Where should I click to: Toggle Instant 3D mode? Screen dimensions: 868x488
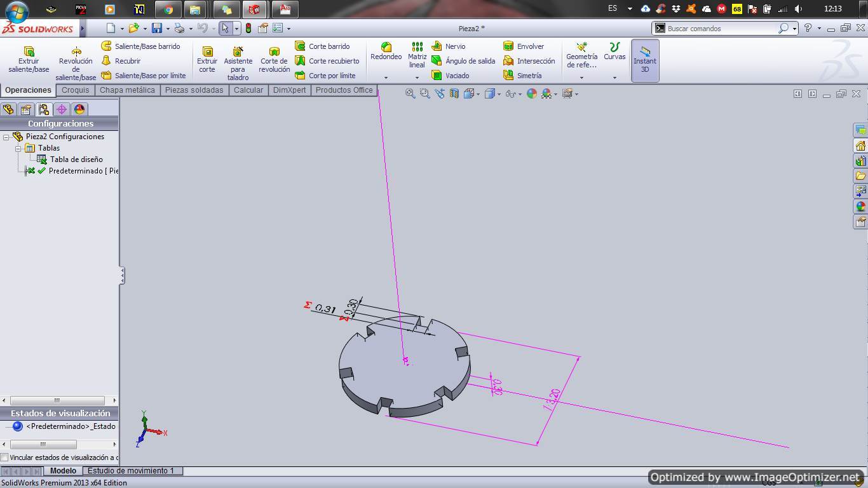pyautogui.click(x=645, y=60)
